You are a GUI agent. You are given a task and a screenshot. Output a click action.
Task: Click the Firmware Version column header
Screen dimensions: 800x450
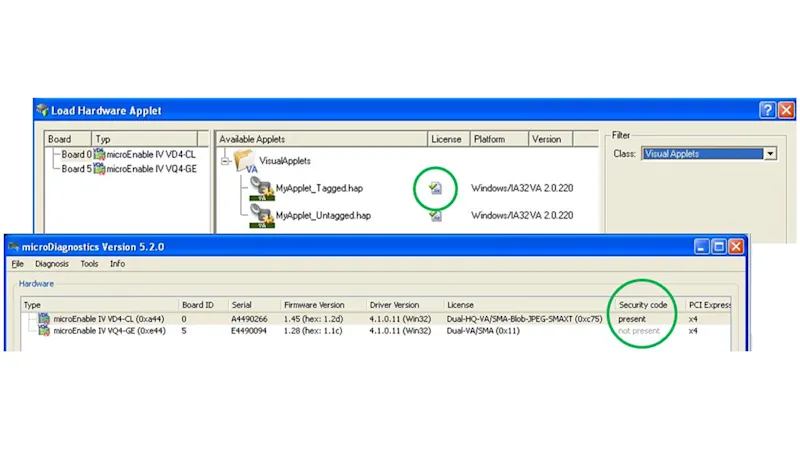(x=316, y=304)
